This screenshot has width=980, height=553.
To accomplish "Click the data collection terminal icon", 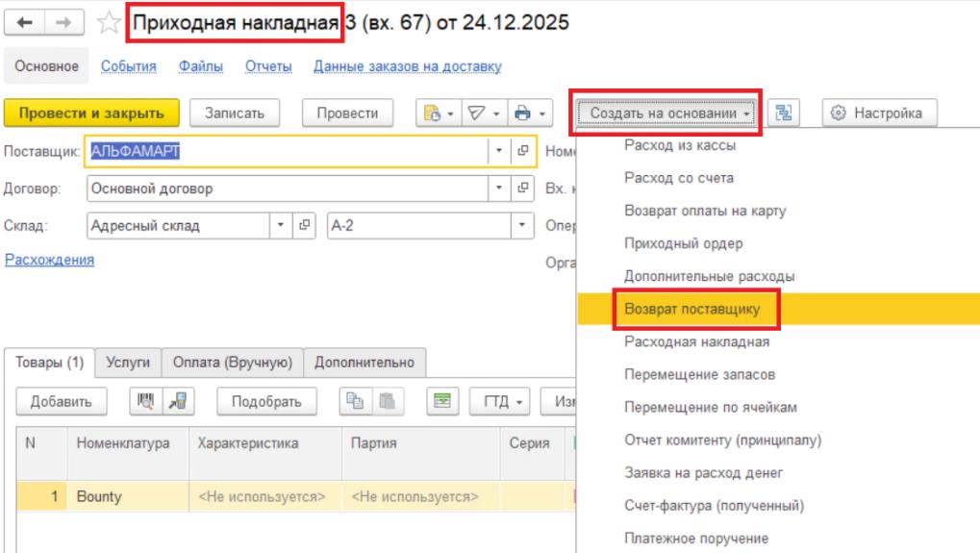I will 178,401.
